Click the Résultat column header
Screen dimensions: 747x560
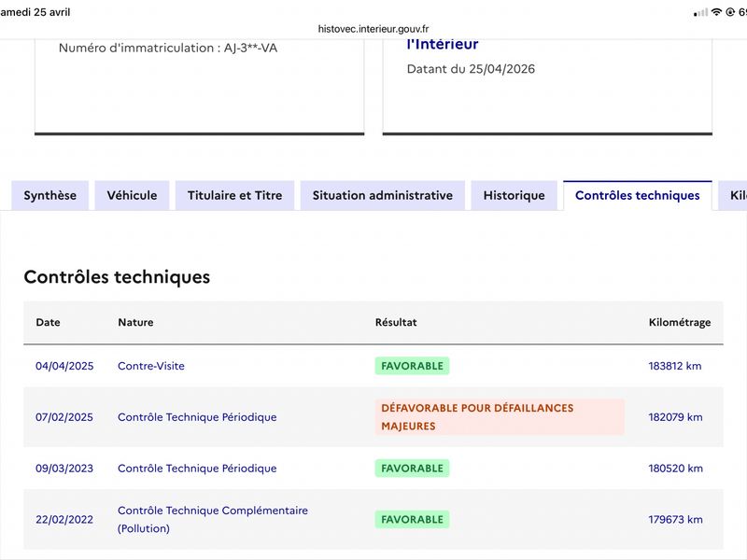pyautogui.click(x=396, y=322)
